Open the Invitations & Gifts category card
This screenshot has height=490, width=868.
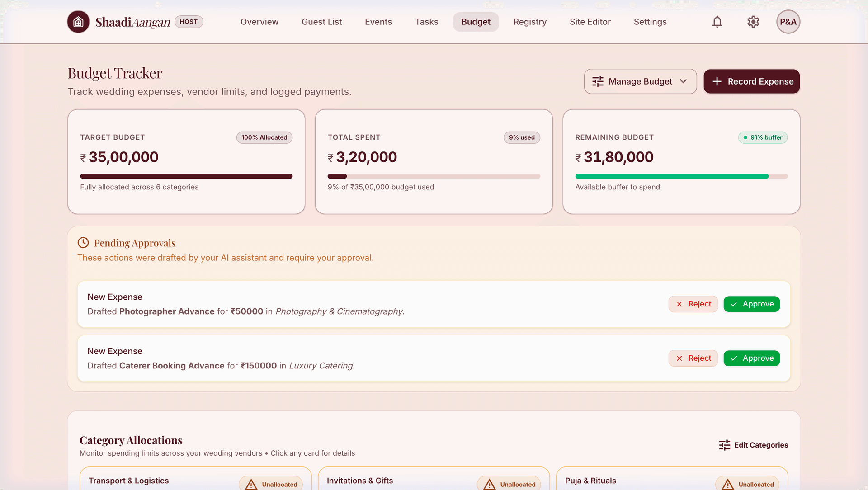434,479
